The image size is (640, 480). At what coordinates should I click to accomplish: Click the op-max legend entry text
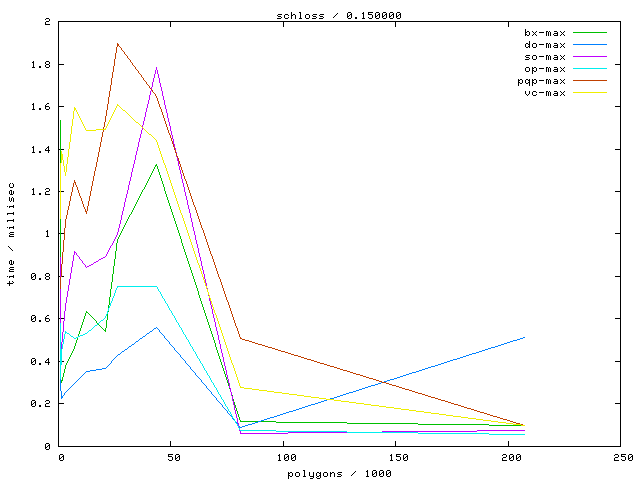click(x=545, y=69)
